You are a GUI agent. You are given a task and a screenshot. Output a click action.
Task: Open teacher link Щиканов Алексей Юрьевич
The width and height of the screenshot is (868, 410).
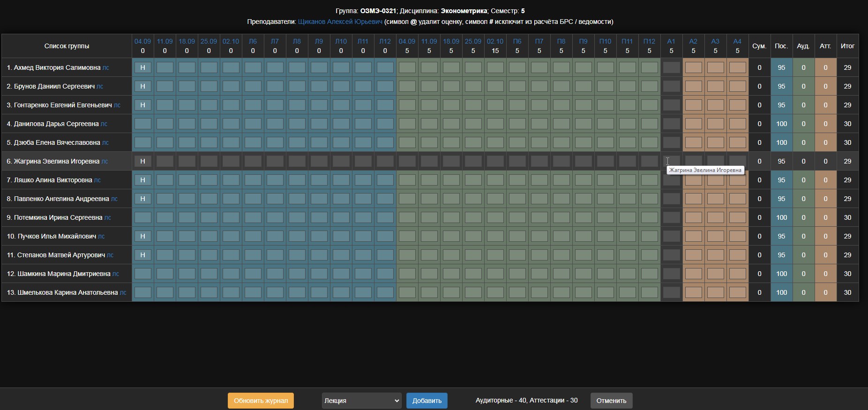(340, 22)
